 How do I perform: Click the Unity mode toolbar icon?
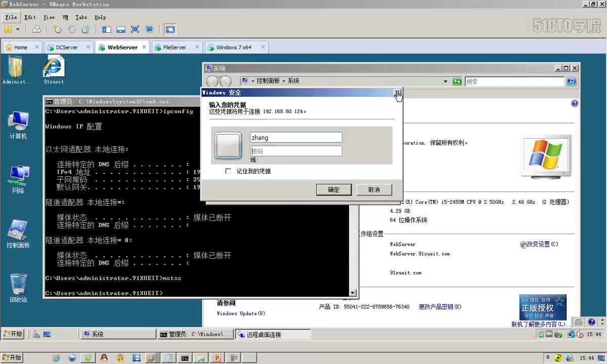[149, 29]
